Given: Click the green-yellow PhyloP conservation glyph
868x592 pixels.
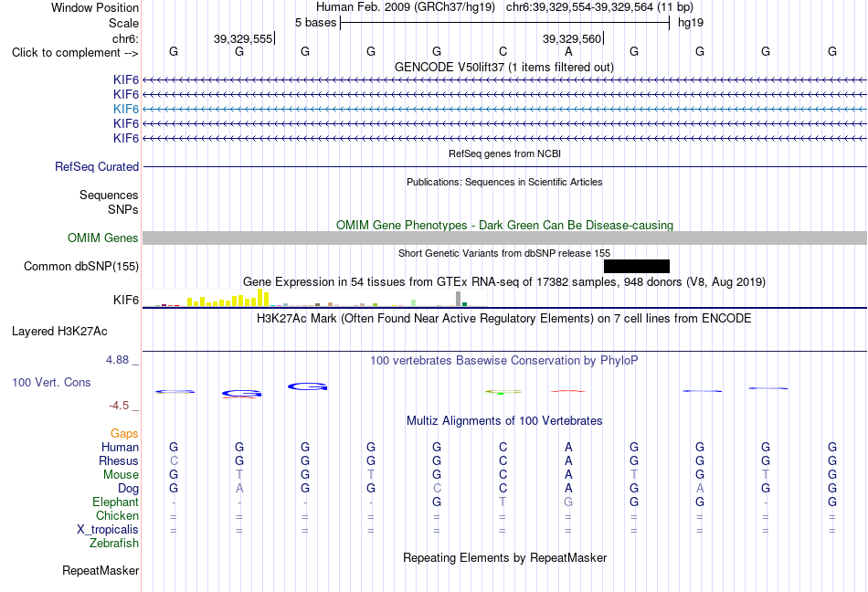Looking at the screenshot, I should pos(503,392).
